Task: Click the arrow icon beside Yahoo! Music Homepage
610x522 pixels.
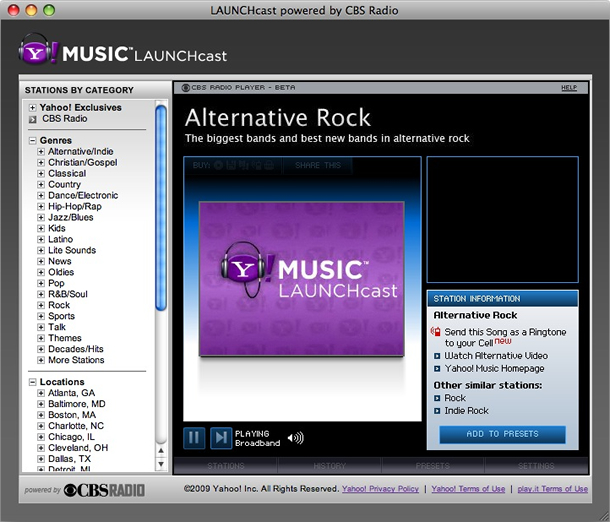Action: point(437,368)
